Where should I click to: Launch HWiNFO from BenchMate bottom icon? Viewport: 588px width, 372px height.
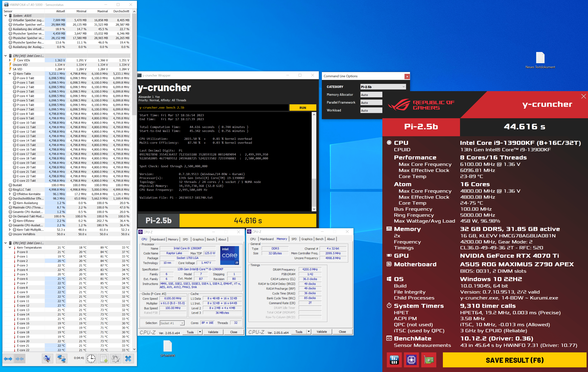tap(394, 360)
